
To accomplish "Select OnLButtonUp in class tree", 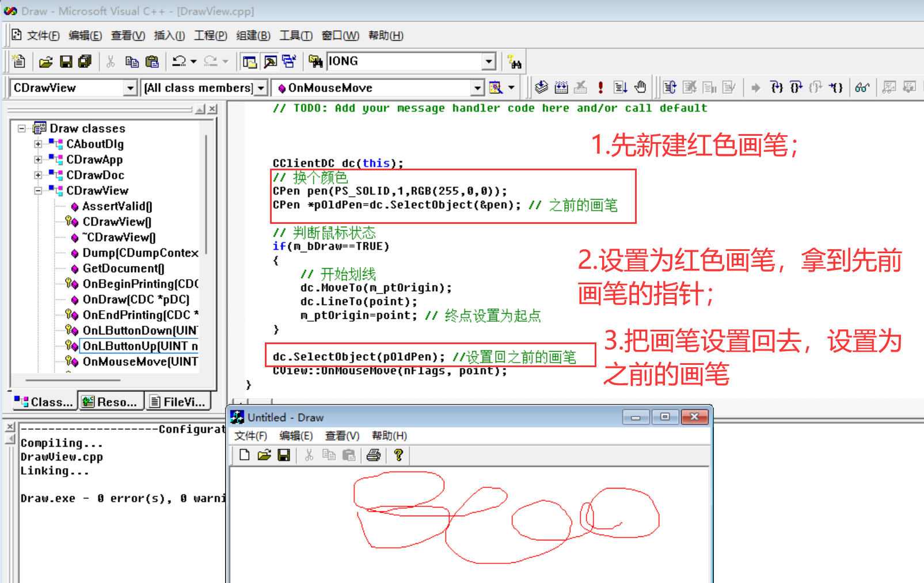I will click(140, 346).
